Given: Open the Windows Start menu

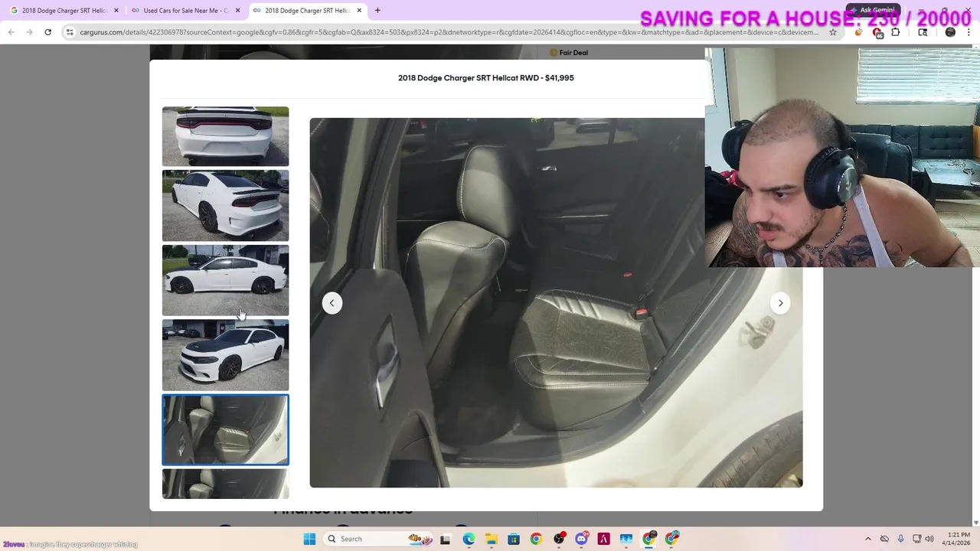Looking at the screenshot, I should [x=309, y=539].
